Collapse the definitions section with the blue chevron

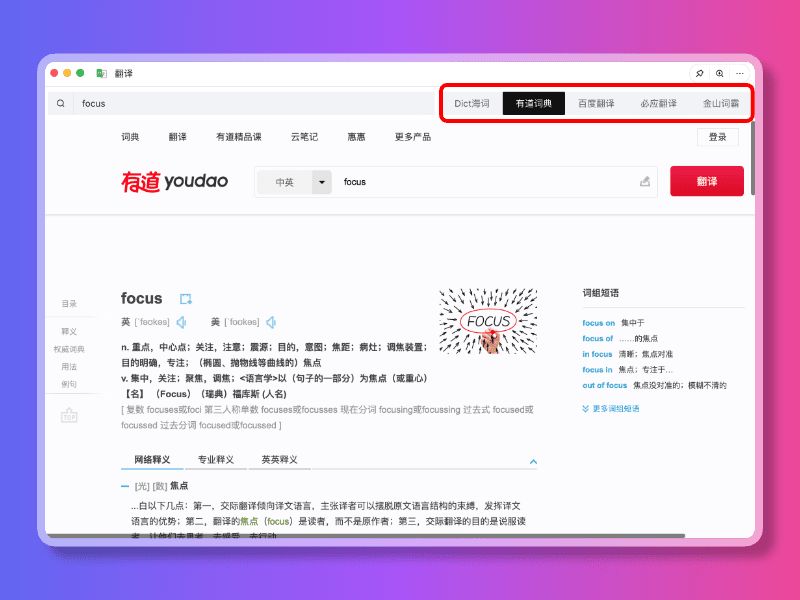(x=534, y=462)
